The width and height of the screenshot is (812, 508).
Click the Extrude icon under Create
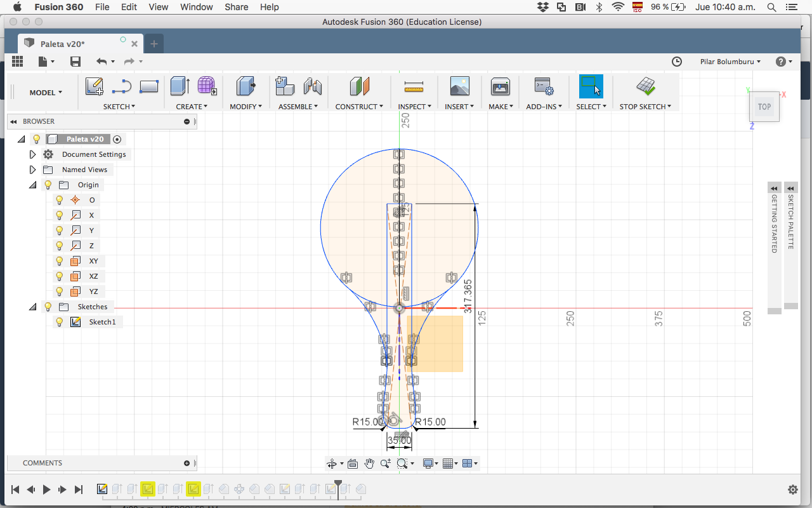point(180,86)
